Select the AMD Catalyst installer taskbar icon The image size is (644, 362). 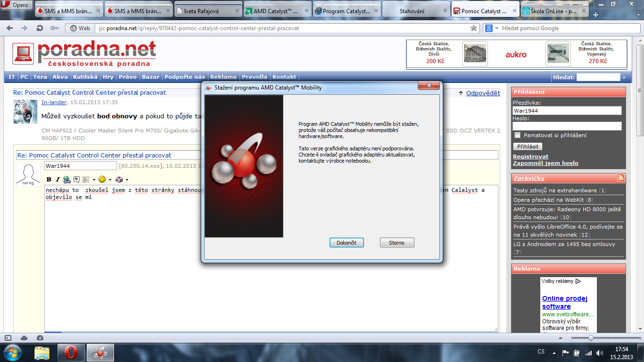(100, 353)
